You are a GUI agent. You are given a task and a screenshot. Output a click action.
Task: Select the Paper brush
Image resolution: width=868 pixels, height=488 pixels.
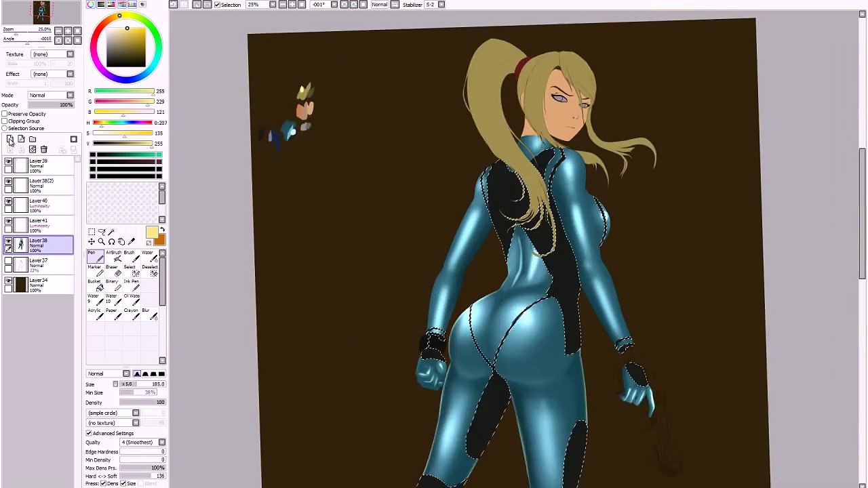tap(113, 314)
